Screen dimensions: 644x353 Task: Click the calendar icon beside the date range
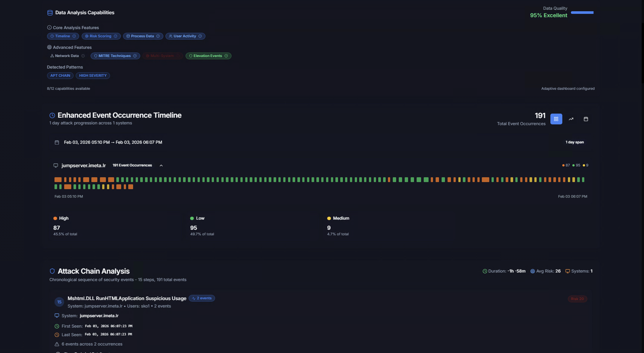(57, 142)
